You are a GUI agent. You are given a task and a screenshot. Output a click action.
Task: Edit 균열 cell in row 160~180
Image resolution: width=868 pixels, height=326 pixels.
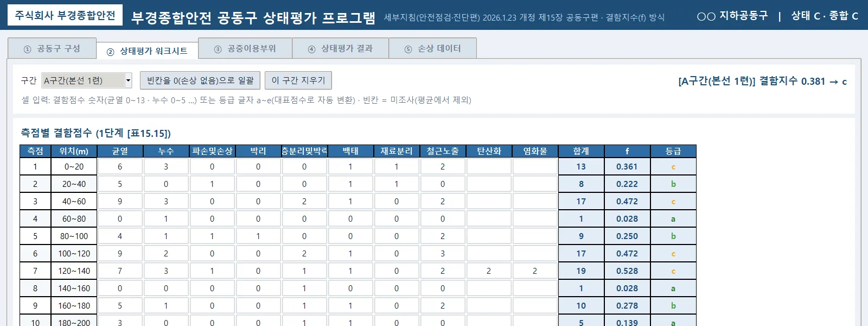point(120,305)
